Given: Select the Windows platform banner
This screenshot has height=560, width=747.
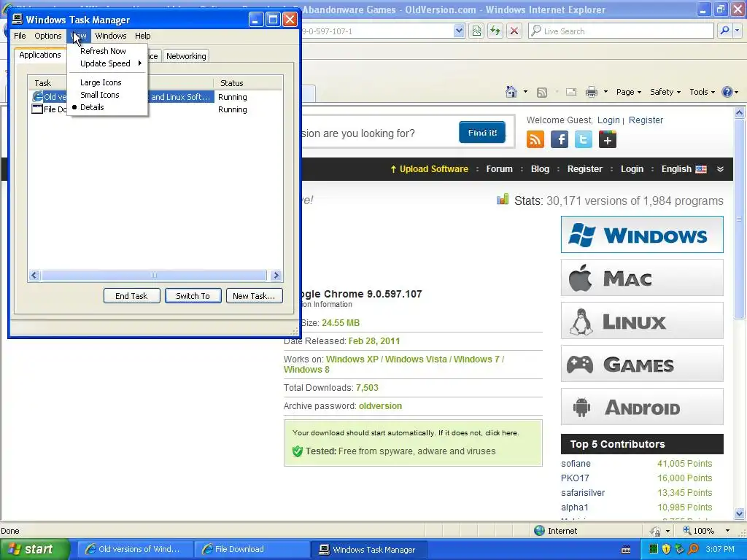Looking at the screenshot, I should pos(642,234).
